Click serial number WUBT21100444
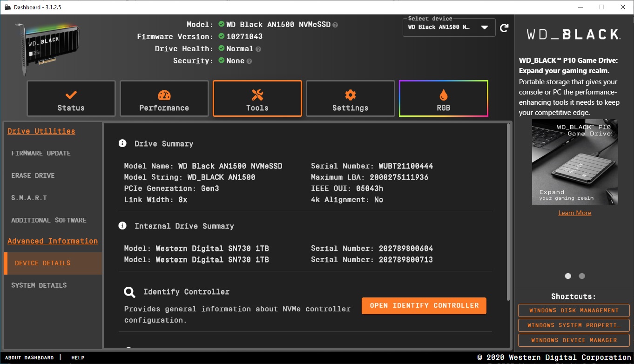 click(406, 166)
